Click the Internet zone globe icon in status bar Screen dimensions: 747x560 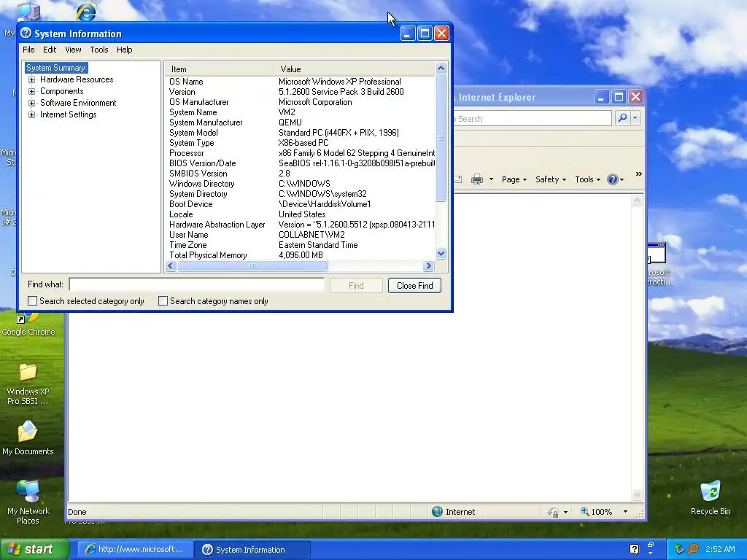438,511
